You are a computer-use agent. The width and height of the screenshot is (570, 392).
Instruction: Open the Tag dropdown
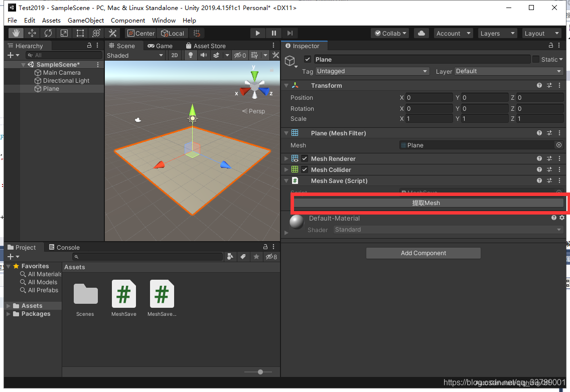coord(372,71)
